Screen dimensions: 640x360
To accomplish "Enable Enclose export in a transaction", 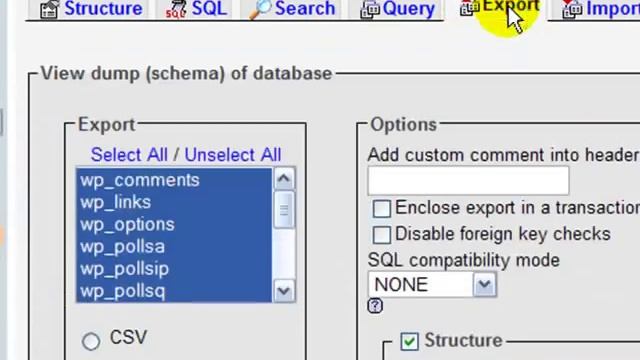I will [x=382, y=209].
